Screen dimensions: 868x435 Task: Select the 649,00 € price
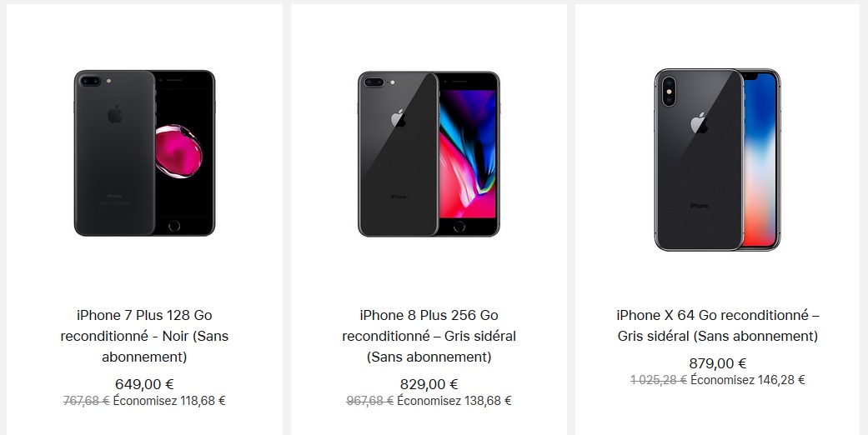tap(144, 384)
